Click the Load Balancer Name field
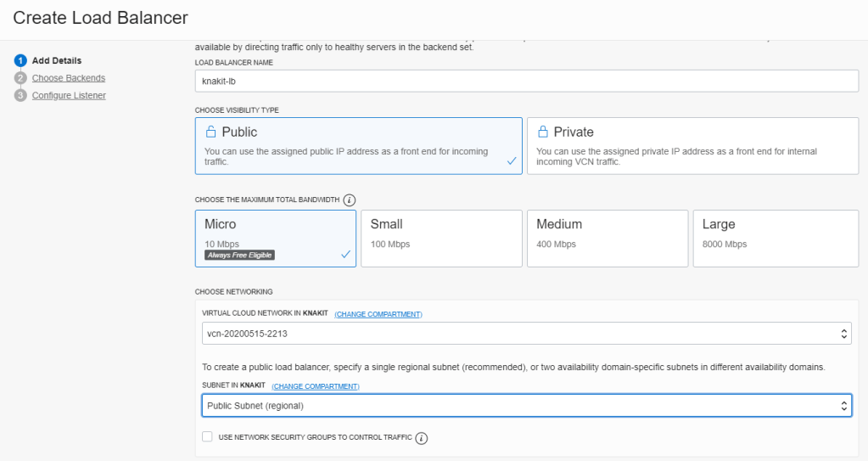Screen dimensions: 868x461 coord(526,80)
